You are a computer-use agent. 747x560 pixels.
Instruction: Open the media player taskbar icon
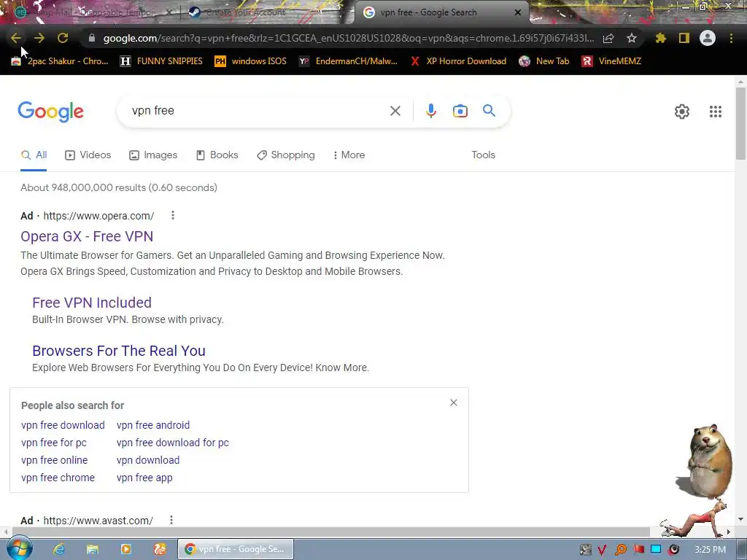pyautogui.click(x=126, y=549)
